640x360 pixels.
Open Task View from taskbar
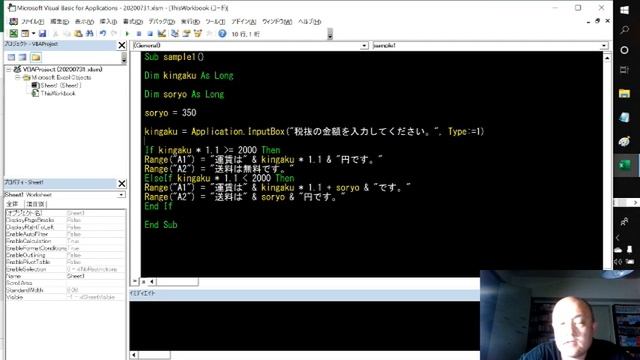coord(624,70)
